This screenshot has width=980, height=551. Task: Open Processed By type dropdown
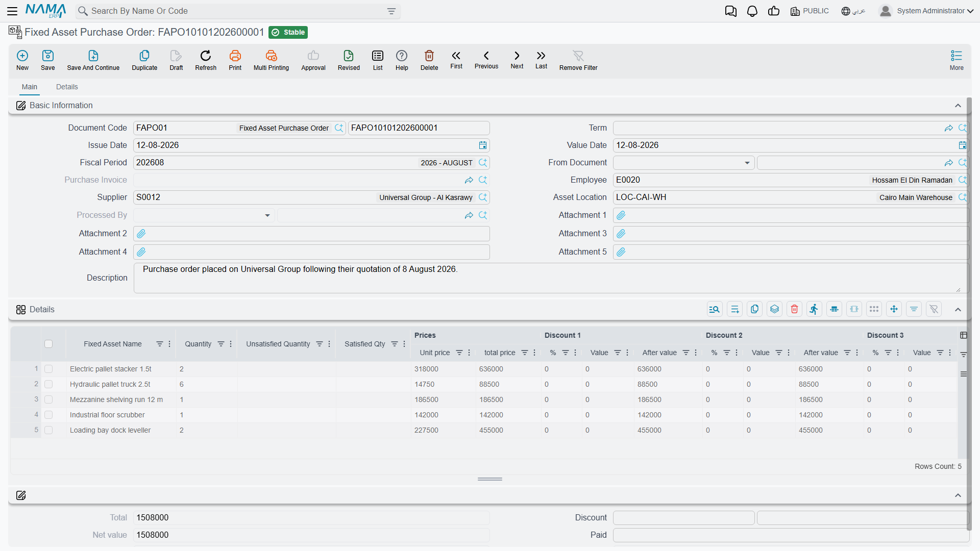pyautogui.click(x=267, y=215)
